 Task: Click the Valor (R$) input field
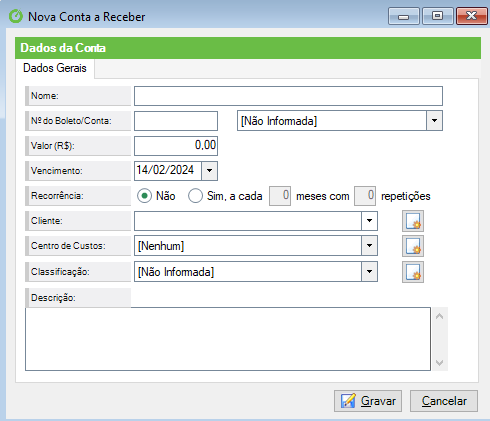(176, 146)
